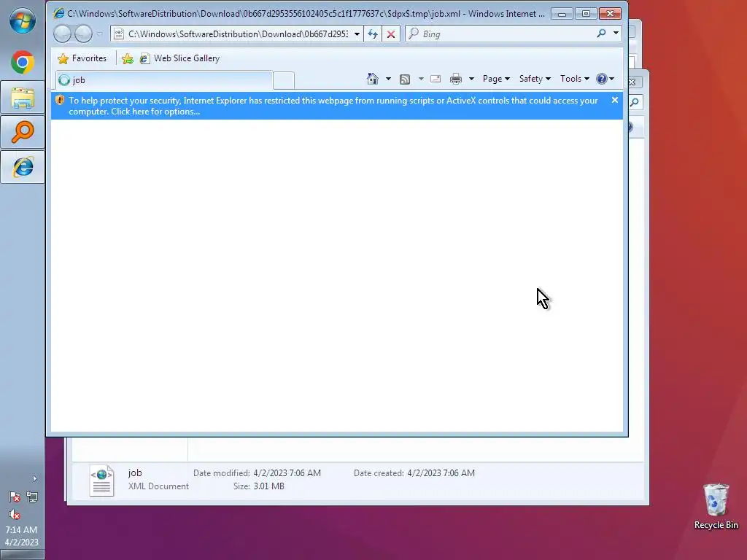Click the IE page icon in title bar
This screenshot has height=560, width=747.
point(58,13)
